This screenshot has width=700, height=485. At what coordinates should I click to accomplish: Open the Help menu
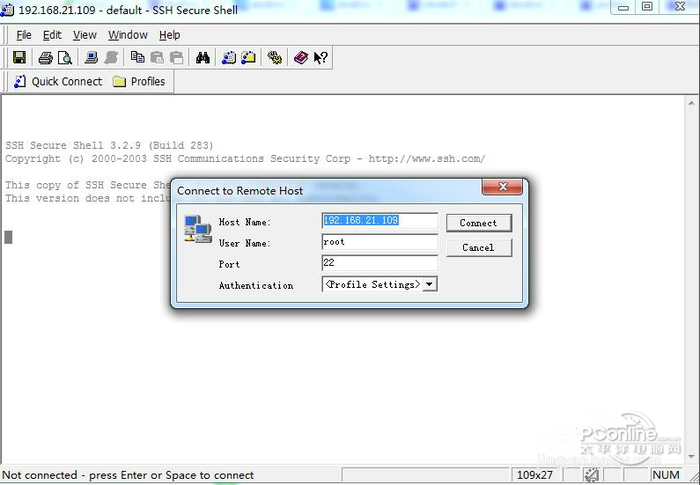[x=170, y=35]
